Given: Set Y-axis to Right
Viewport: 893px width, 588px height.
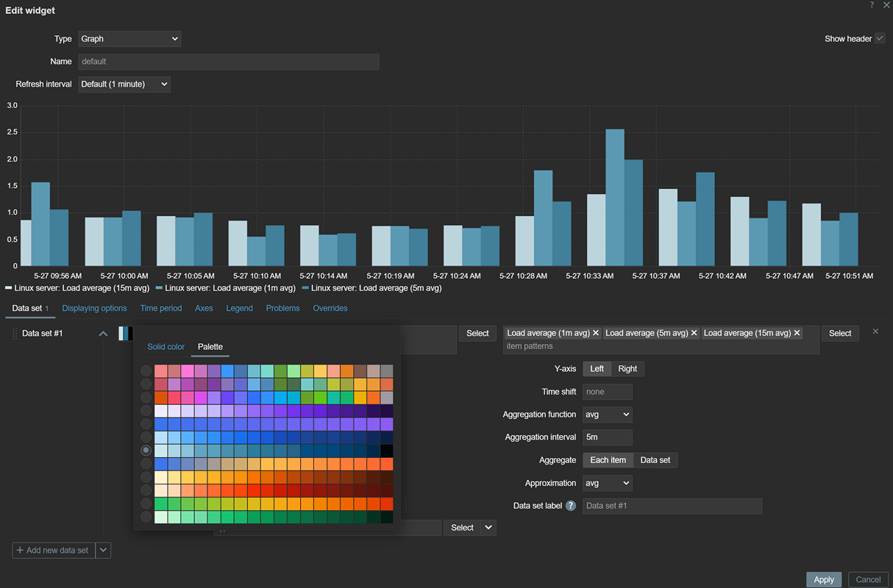Looking at the screenshot, I should pos(627,368).
